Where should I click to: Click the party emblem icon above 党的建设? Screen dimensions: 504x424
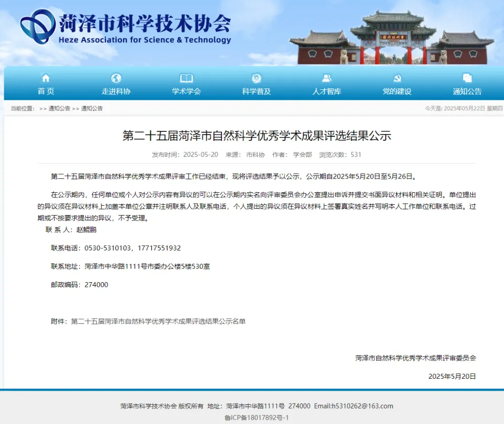point(397,78)
